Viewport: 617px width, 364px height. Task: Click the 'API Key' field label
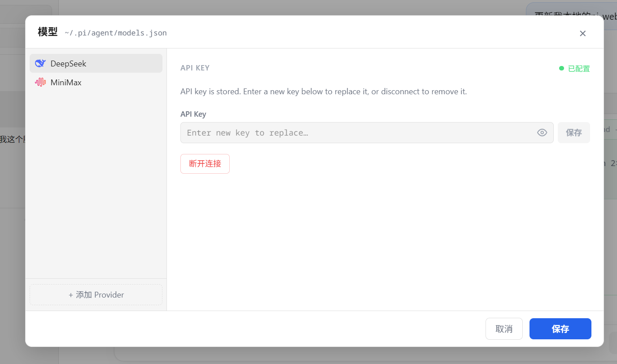[193, 114]
